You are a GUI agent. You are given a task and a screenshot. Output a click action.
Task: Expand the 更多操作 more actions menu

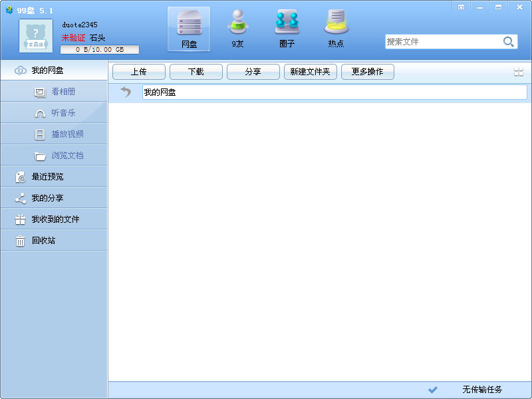[x=368, y=72]
